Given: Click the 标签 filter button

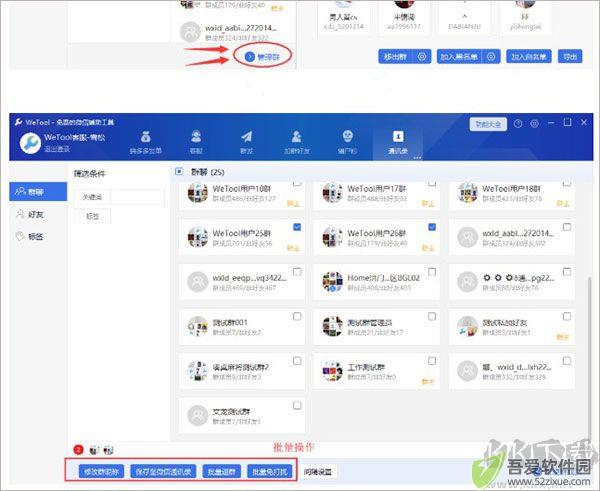Looking at the screenshot, I should (92, 216).
